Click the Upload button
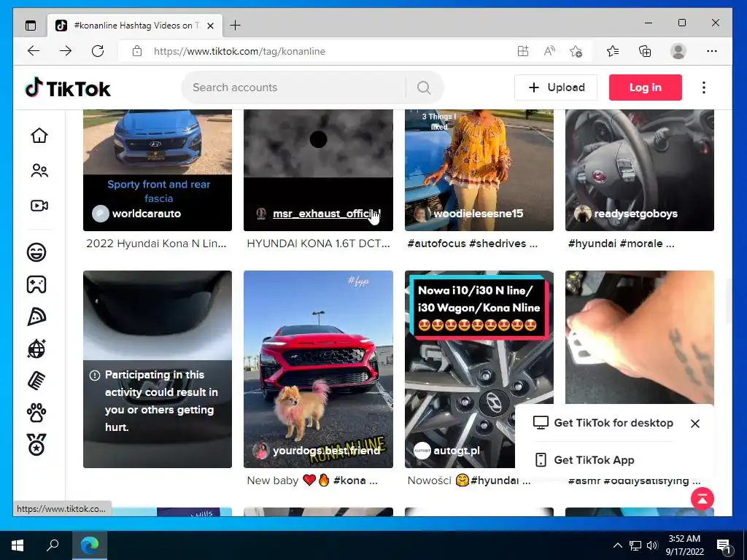Screen dimensions: 747x560 point(556,87)
